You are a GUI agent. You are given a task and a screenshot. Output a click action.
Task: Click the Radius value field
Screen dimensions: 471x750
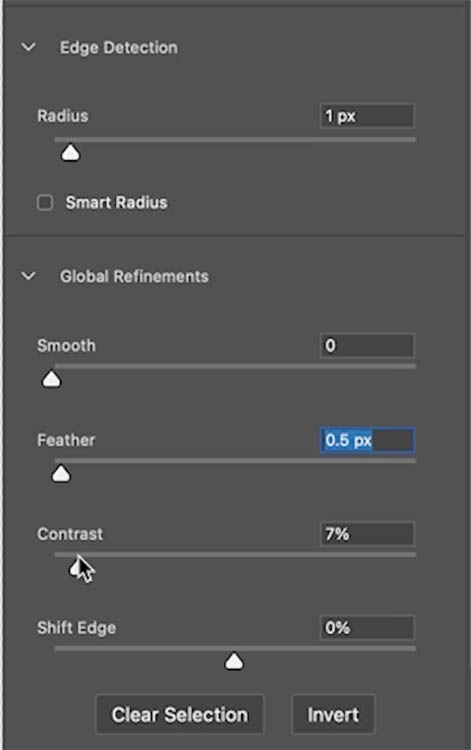(367, 116)
